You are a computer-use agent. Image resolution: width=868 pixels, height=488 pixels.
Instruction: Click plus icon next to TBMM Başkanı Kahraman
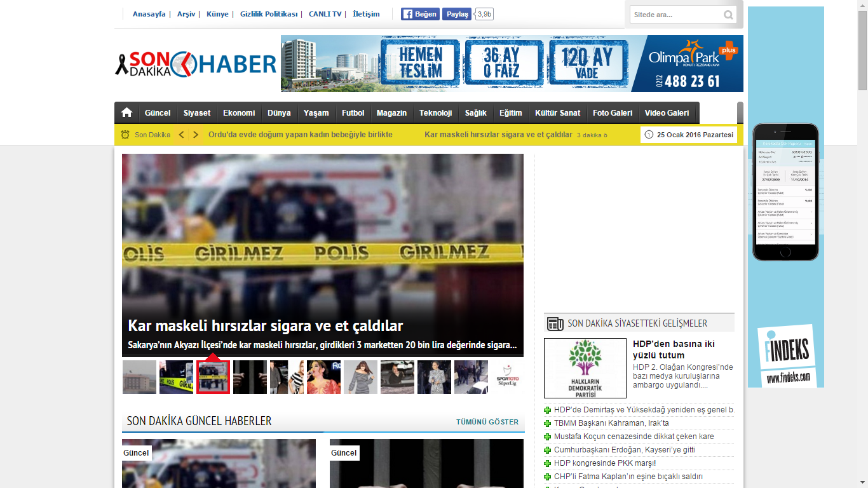tap(548, 423)
